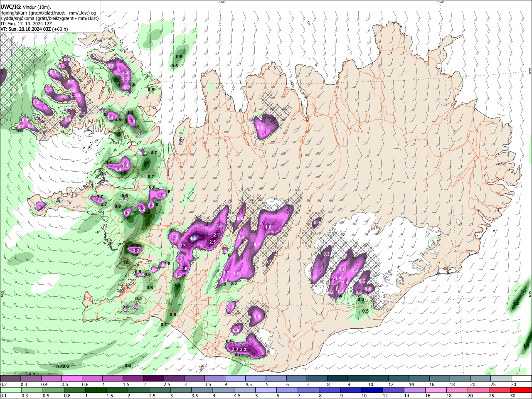Screen dimensions: 532x399
Task: Pick the deep blue swatch between 10 and 12, lower legend
Action: click(372, 390)
